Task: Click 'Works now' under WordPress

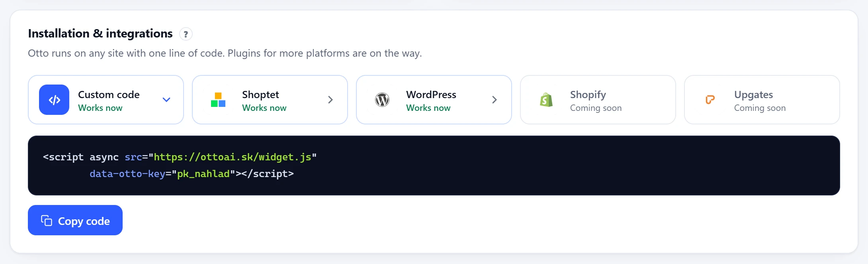Action: 428,108
